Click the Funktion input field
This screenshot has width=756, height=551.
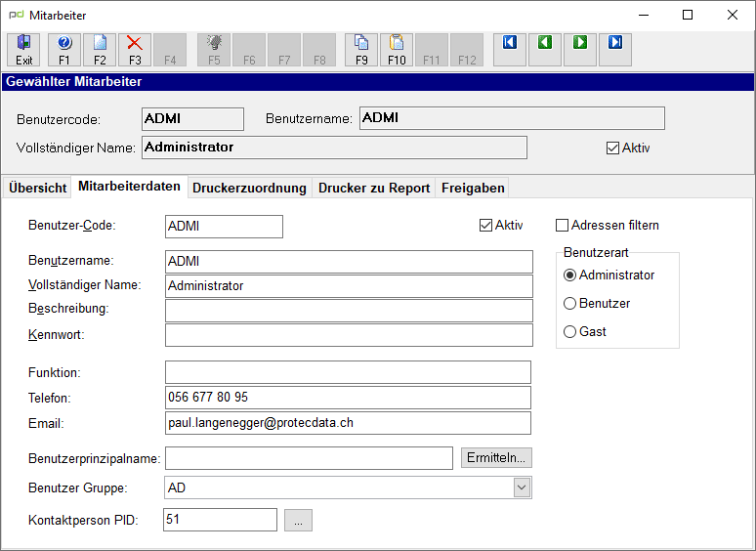coord(348,372)
